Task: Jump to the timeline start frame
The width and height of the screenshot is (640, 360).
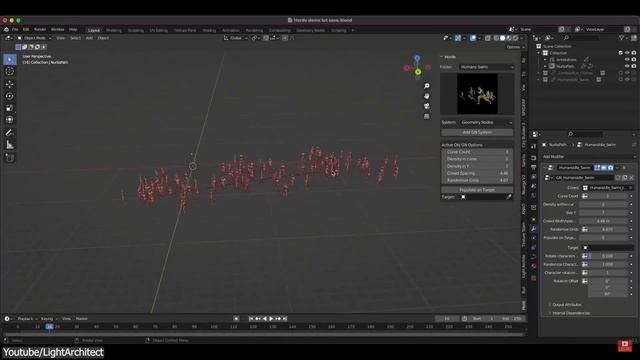Action: point(251,319)
